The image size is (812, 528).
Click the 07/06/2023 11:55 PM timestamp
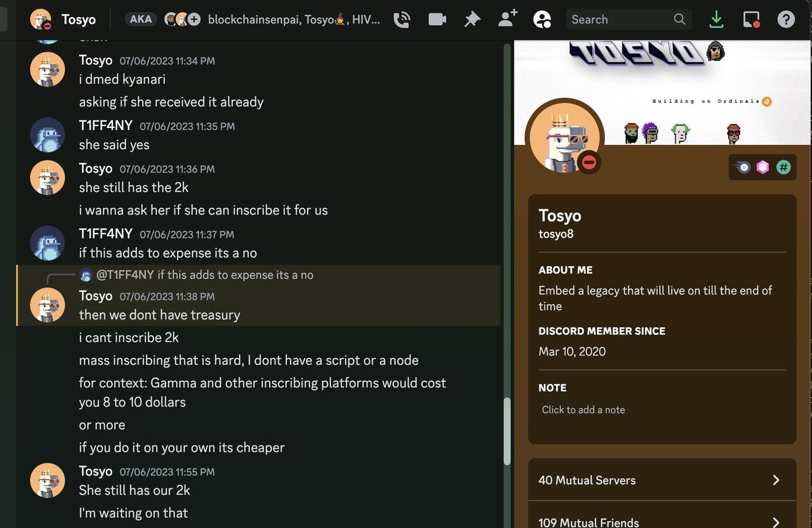(167, 472)
